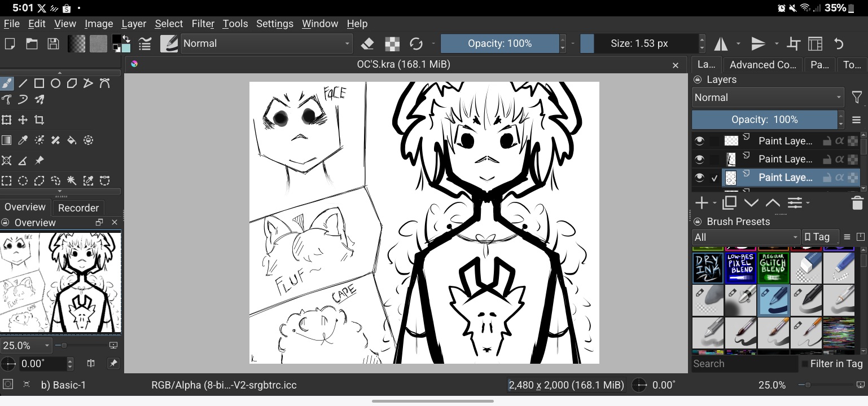Image resolution: width=868 pixels, height=406 pixels.
Task: Open the Settings menu
Action: (x=275, y=24)
